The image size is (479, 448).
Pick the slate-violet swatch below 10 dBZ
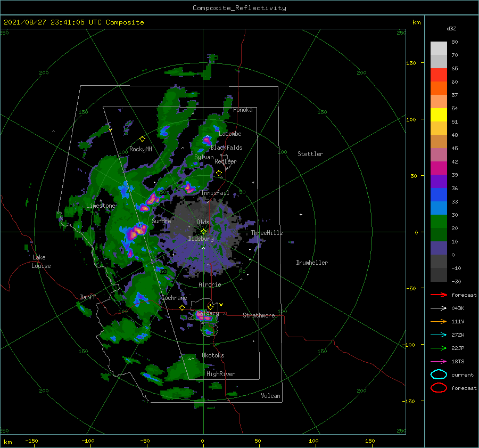pyautogui.click(x=439, y=248)
